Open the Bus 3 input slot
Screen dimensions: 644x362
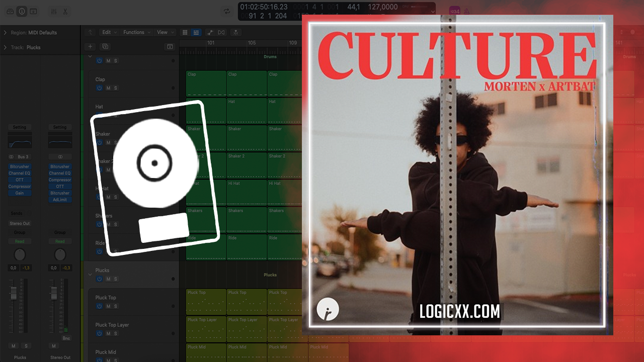click(23, 157)
